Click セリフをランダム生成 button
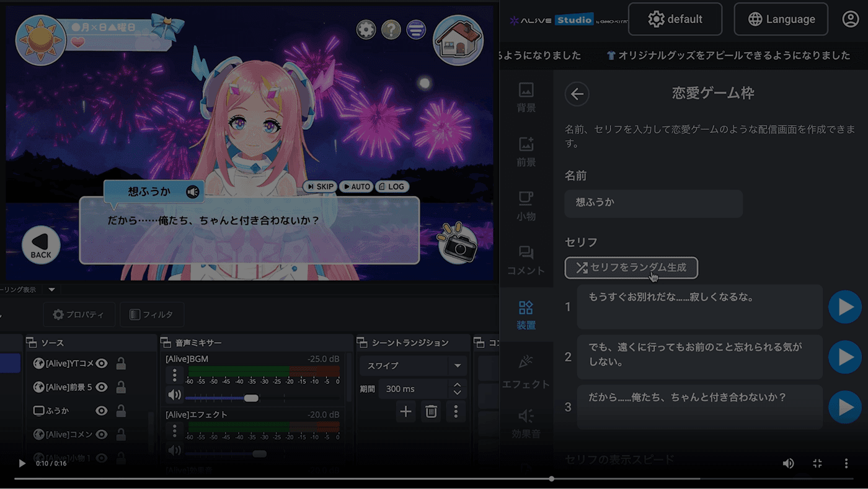The image size is (868, 489). click(631, 267)
